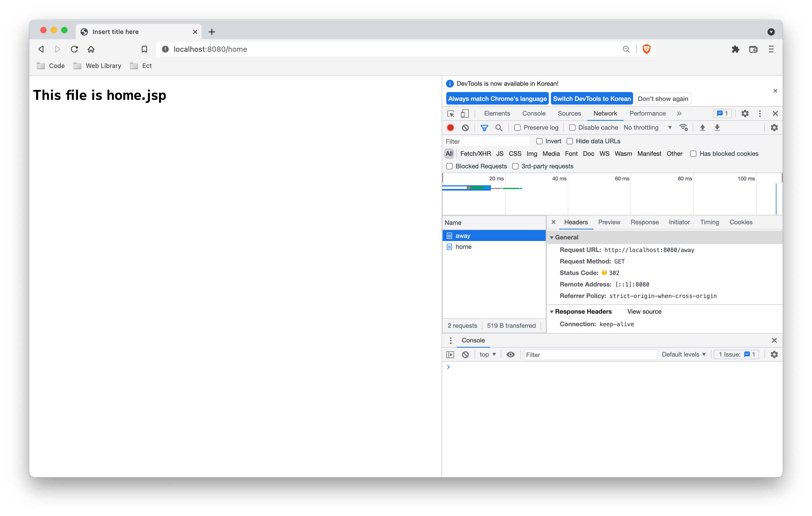Toggle the network filter funnel icon
The height and width of the screenshot is (516, 812).
[484, 128]
